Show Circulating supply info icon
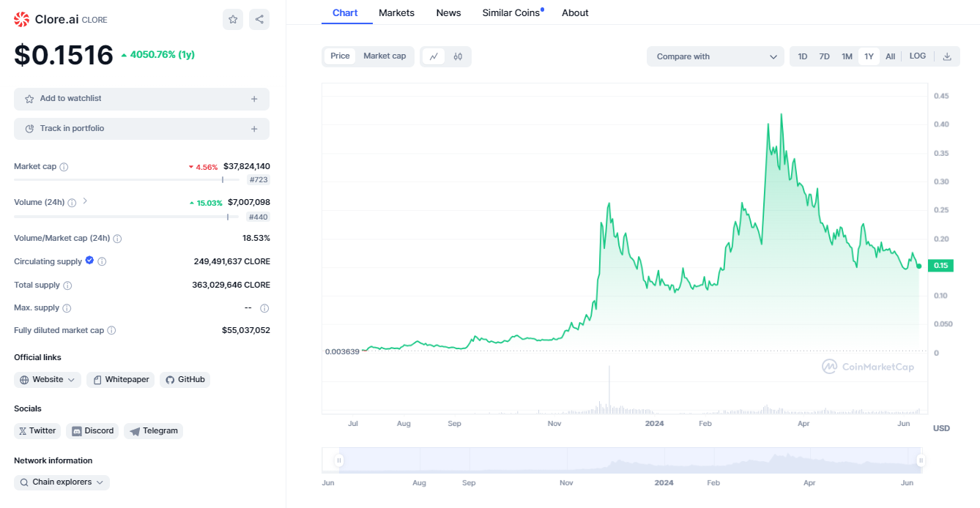980x508 pixels. (x=102, y=261)
